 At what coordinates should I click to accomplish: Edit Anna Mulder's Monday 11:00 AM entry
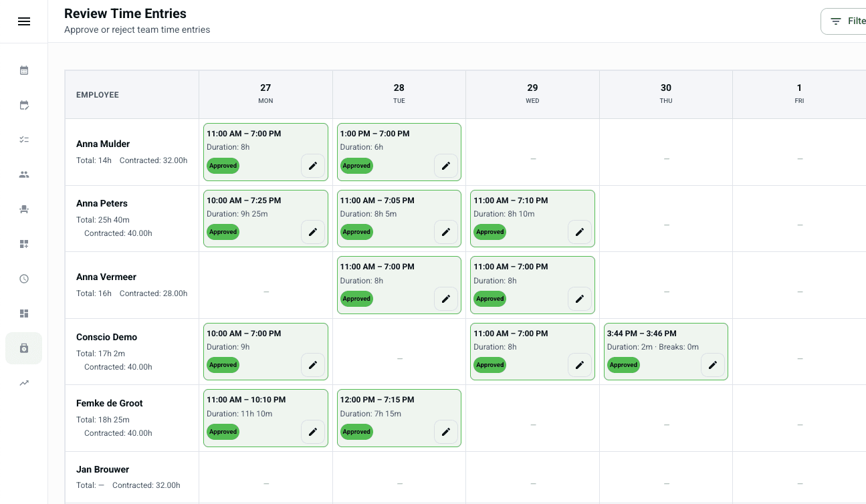313,166
